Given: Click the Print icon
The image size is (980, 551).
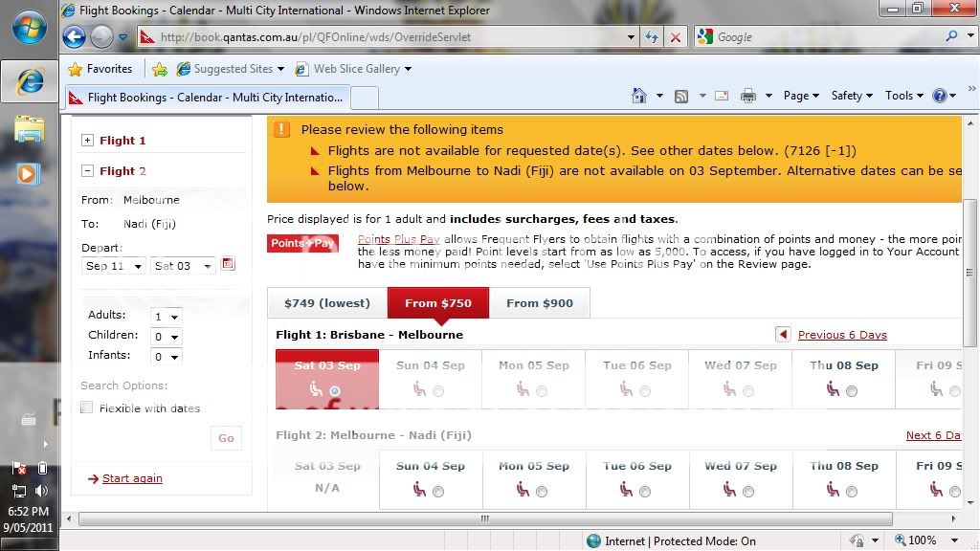Looking at the screenshot, I should coord(748,96).
